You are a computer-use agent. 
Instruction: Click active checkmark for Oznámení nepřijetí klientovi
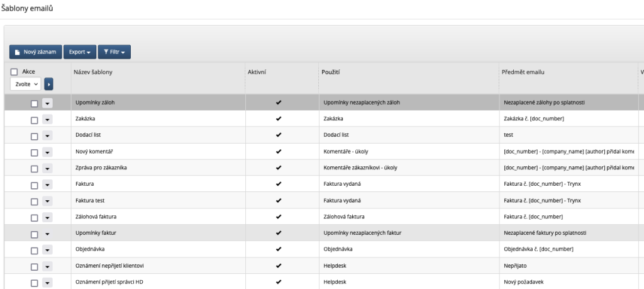pos(279,266)
